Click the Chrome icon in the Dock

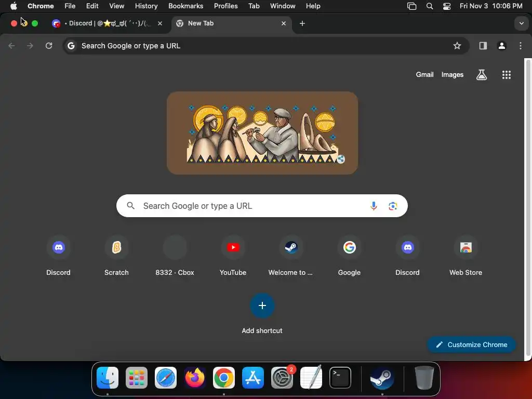tap(223, 378)
